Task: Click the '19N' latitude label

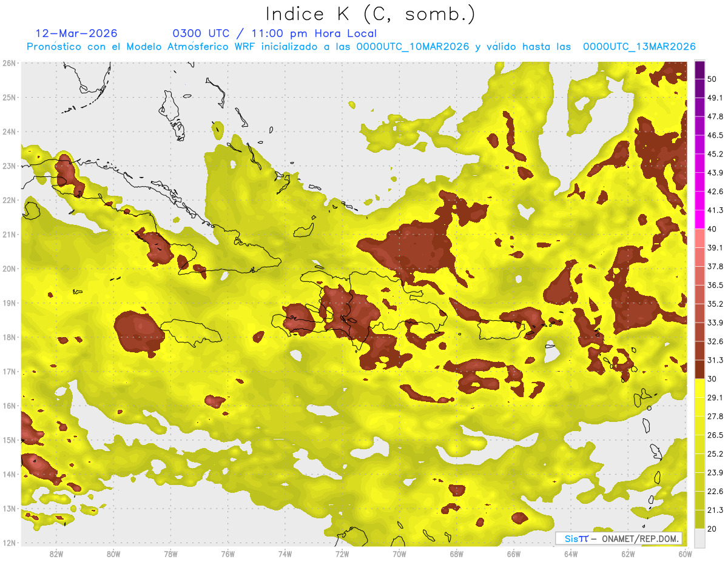Action: 9,303
